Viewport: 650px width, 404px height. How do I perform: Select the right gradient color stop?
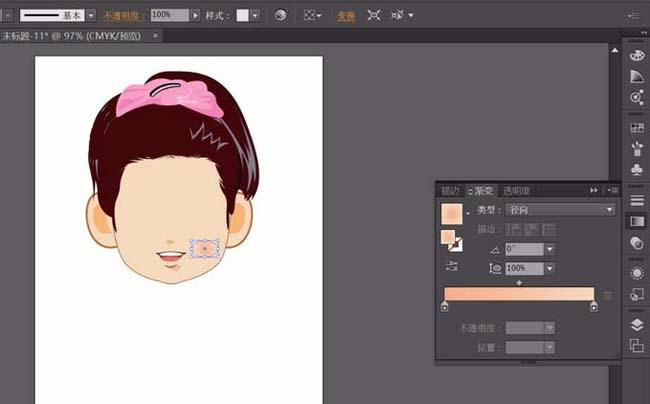tap(594, 307)
